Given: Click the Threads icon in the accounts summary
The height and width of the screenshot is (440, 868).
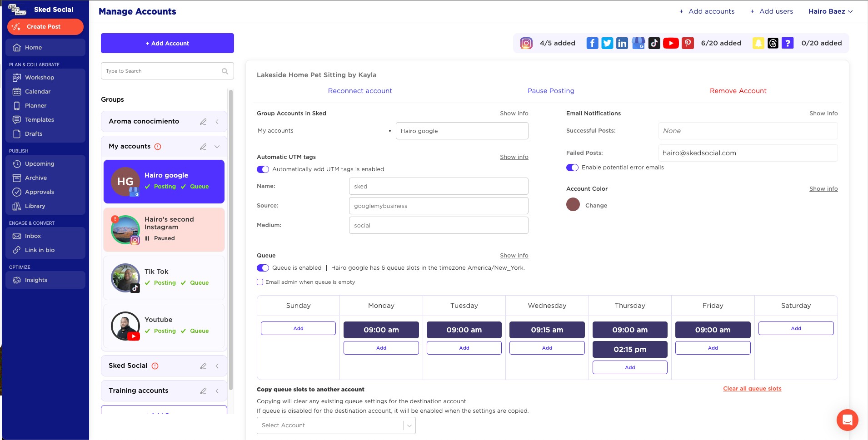Looking at the screenshot, I should (773, 43).
